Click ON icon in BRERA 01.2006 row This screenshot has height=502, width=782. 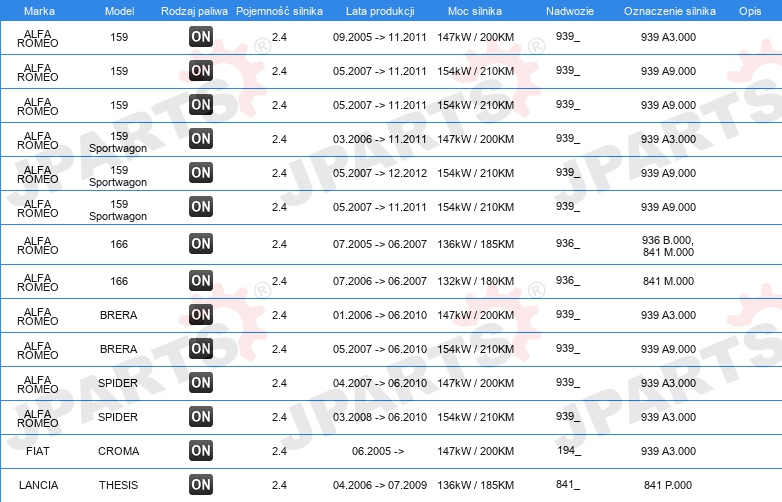tap(201, 315)
